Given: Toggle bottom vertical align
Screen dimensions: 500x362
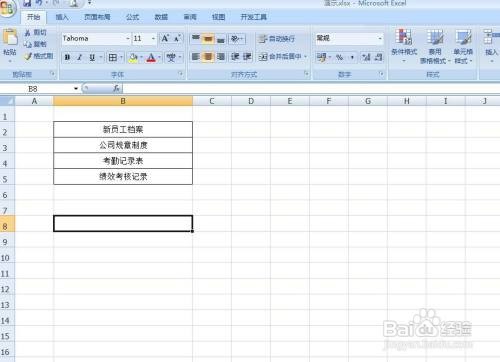Looking at the screenshot, I should (x=220, y=39).
